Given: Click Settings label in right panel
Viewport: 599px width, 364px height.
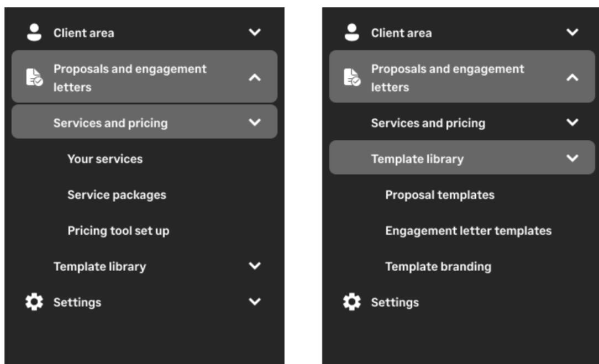Looking at the screenshot, I should 395,303.
